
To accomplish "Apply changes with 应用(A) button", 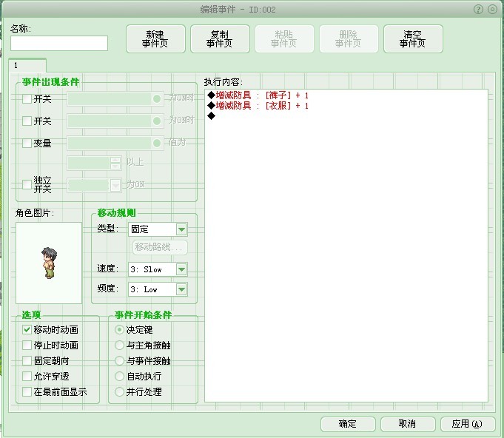I will [x=467, y=424].
